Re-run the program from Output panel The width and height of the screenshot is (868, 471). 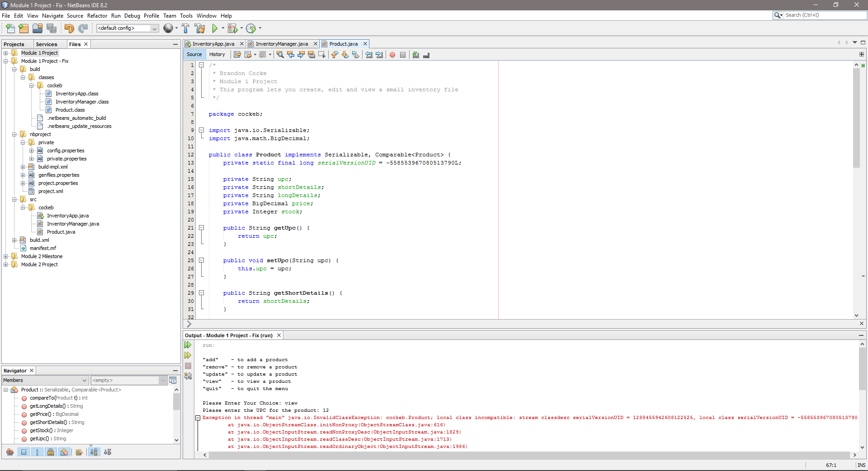pyautogui.click(x=188, y=345)
